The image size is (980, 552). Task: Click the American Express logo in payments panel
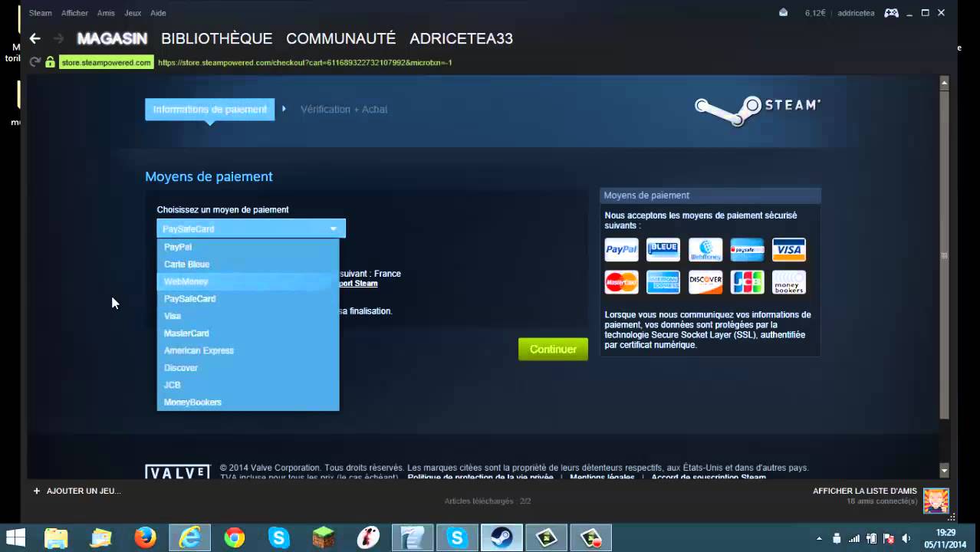pyautogui.click(x=663, y=282)
